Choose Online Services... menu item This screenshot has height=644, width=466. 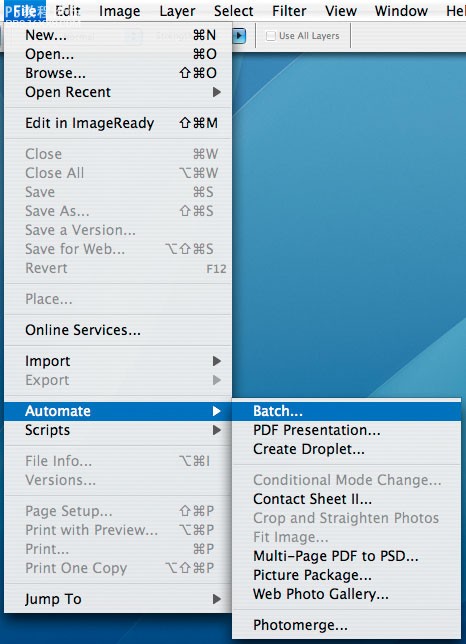coord(118,330)
